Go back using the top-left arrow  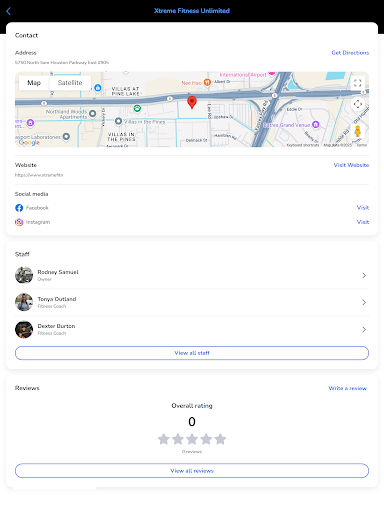9,11
